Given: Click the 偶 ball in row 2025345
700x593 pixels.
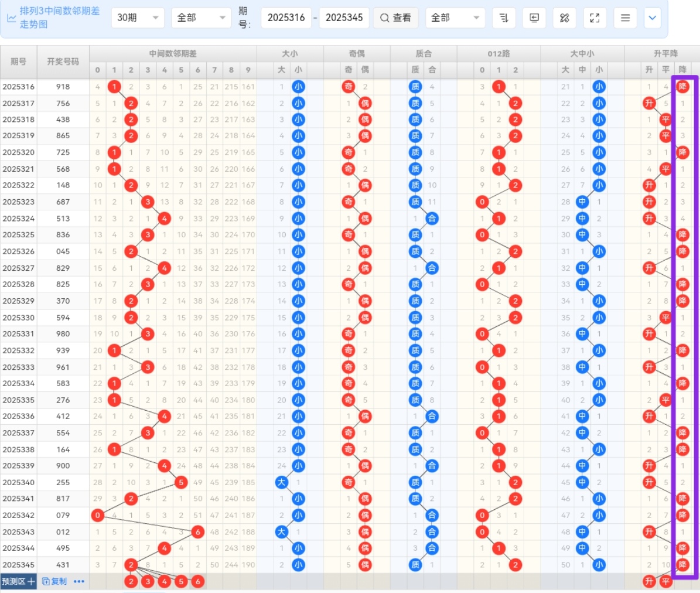Looking at the screenshot, I should tap(365, 565).
